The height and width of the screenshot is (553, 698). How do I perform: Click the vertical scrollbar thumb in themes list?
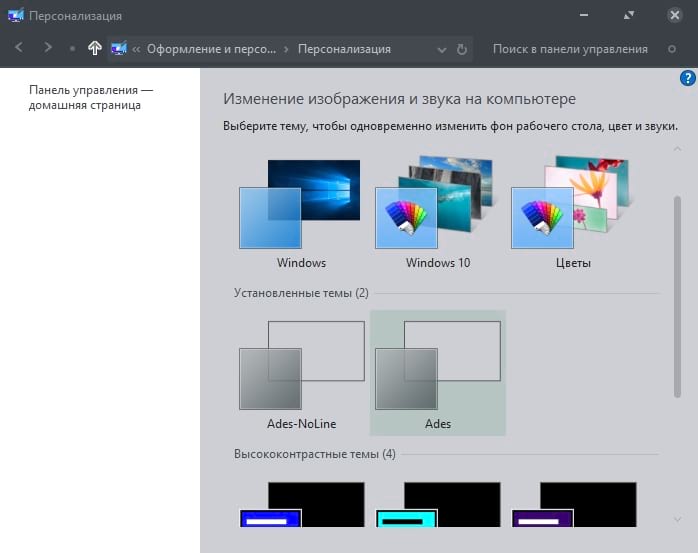(x=678, y=296)
